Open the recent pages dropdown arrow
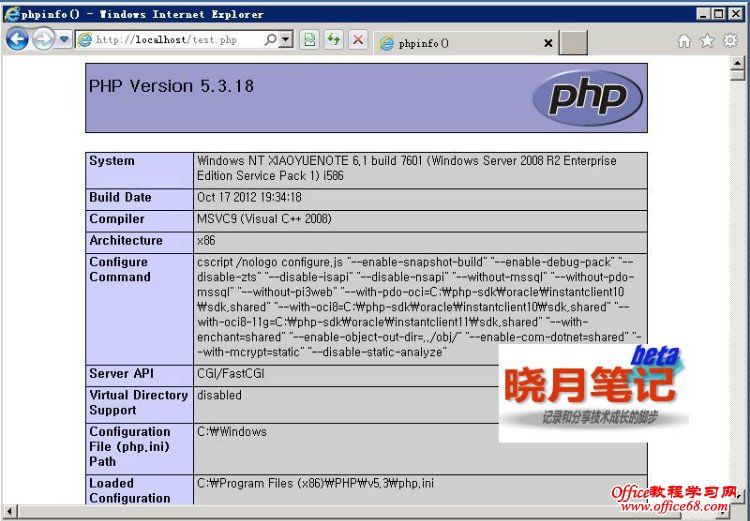This screenshot has width=750, height=521. coord(65,39)
